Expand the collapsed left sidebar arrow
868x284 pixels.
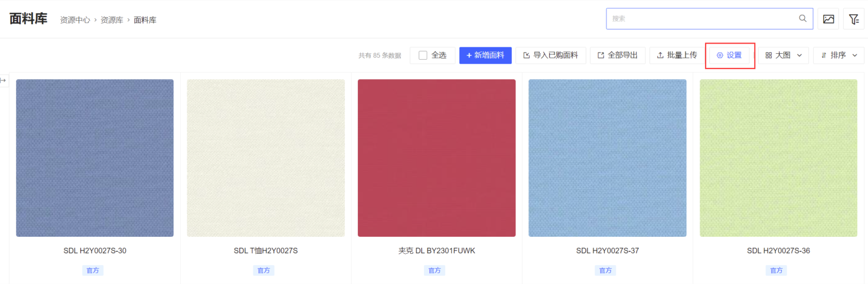(x=4, y=80)
